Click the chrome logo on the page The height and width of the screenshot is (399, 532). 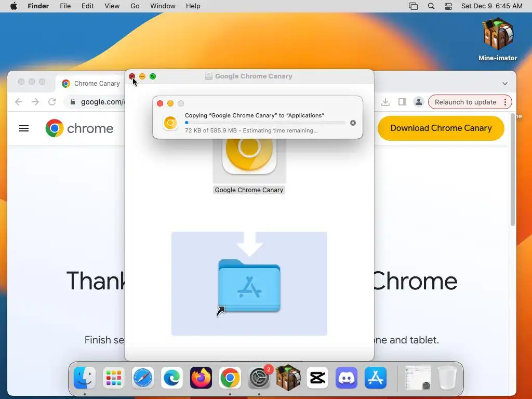(79, 128)
